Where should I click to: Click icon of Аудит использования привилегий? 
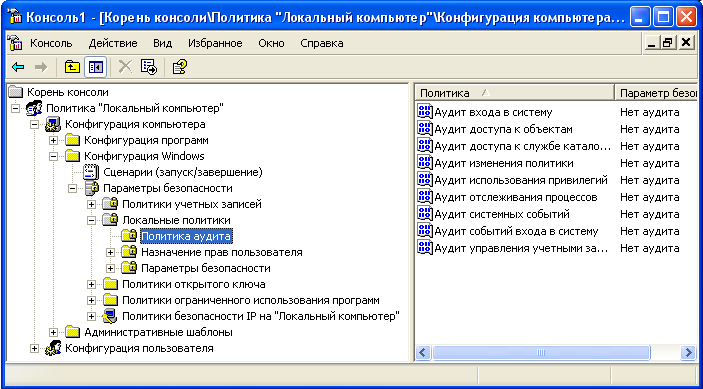pyautogui.click(x=424, y=180)
